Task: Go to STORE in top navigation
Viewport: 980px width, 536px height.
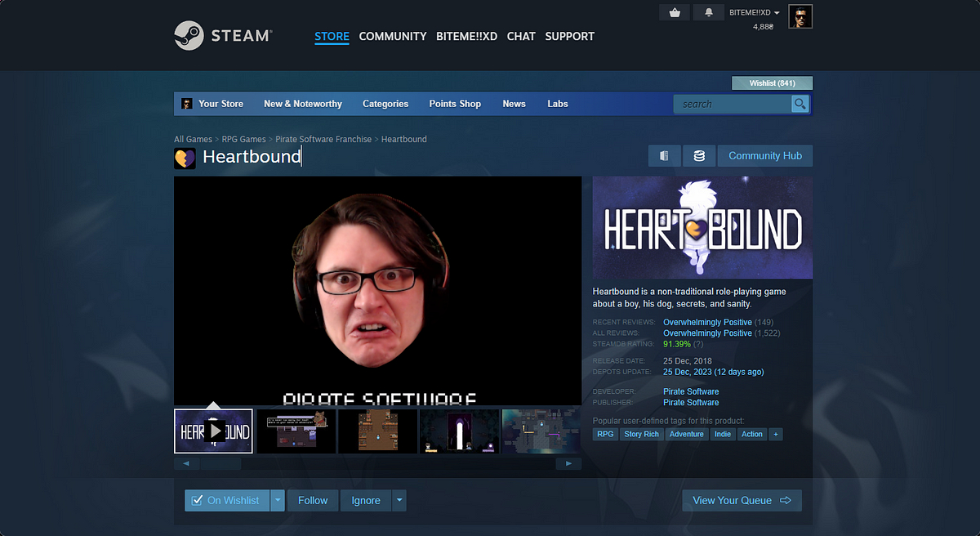Action: tap(332, 36)
